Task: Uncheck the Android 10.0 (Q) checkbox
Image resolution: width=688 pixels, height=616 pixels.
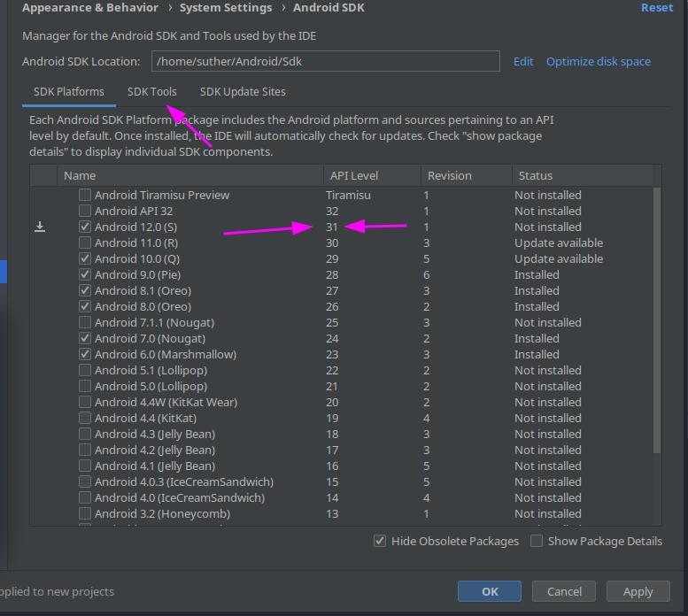Action: click(x=85, y=258)
